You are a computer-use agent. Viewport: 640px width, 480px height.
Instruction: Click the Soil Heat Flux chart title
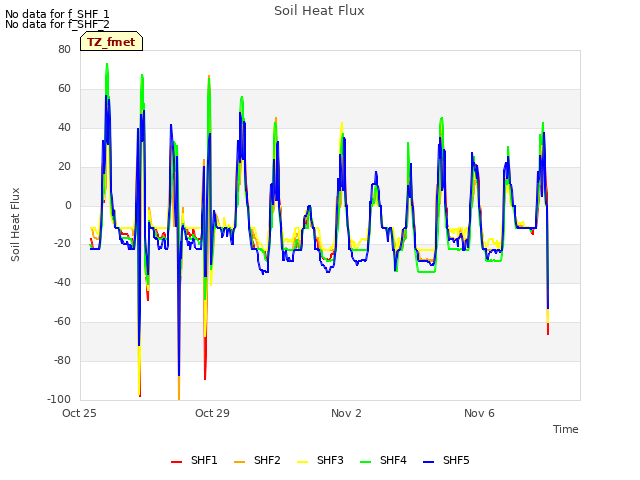click(x=319, y=11)
